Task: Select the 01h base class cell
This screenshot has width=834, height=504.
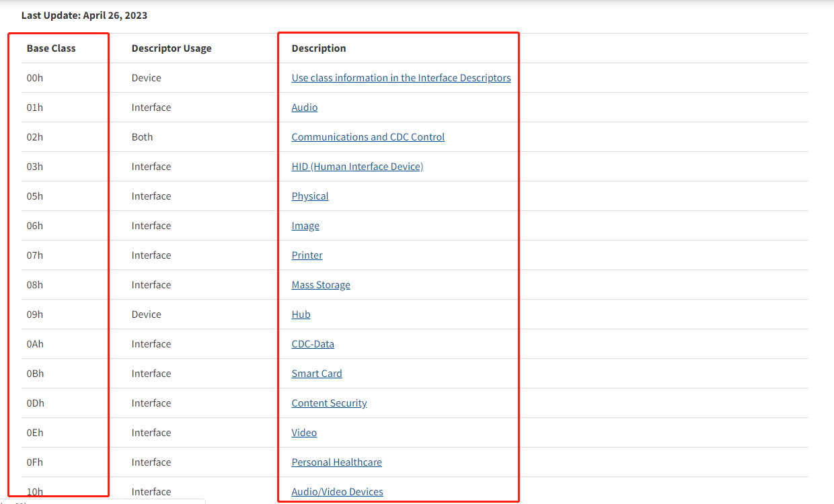Action: click(35, 108)
